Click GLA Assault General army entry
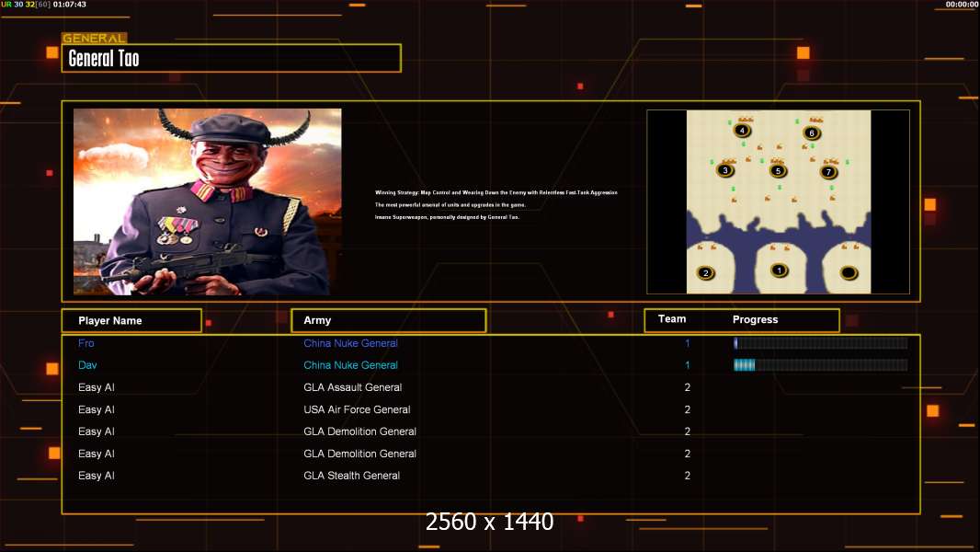The image size is (980, 552). [352, 387]
